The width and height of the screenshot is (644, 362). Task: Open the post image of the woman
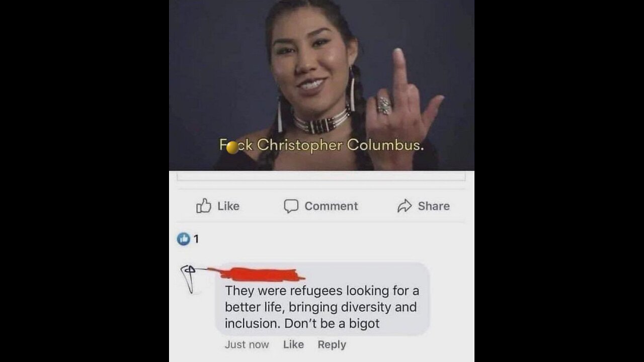(321, 85)
